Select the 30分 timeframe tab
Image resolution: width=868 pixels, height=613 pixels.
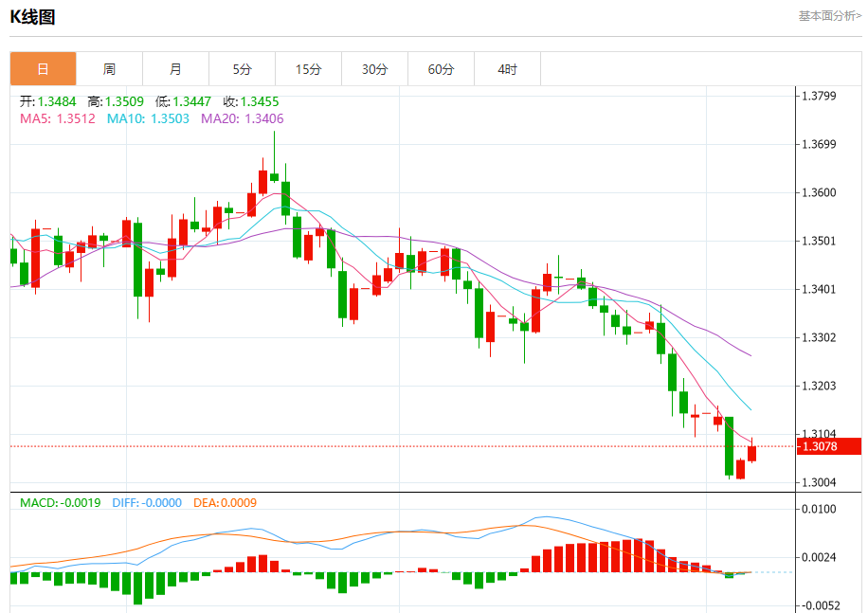pyautogui.click(x=374, y=69)
